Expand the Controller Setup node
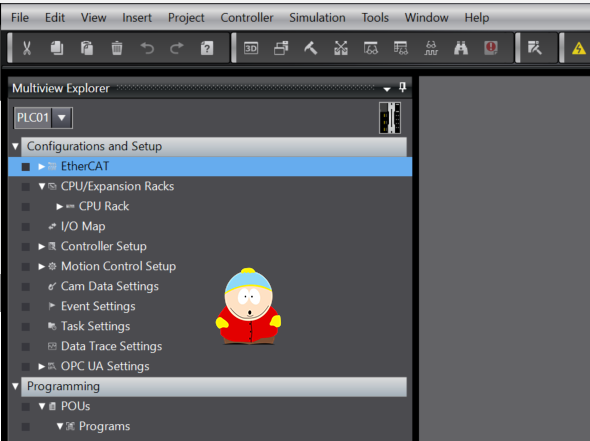 [x=41, y=246]
